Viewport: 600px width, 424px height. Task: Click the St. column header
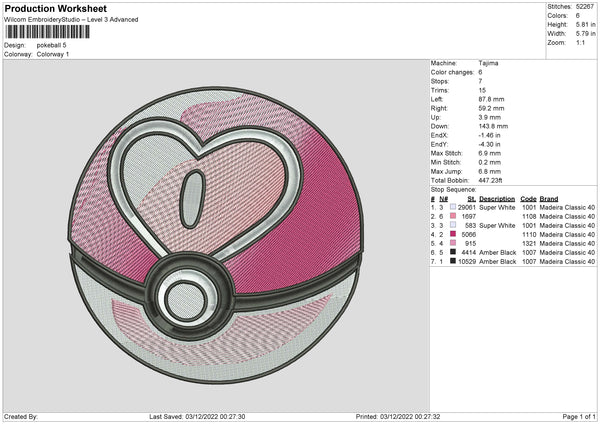(x=472, y=199)
